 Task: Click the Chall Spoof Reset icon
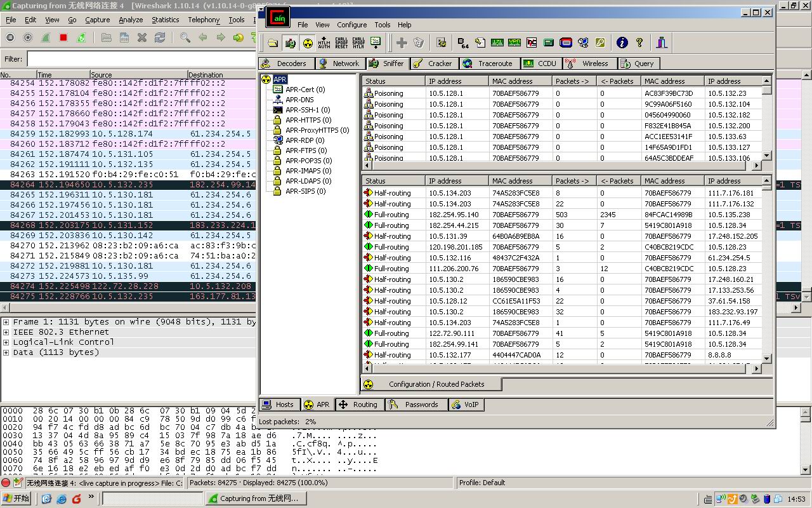coord(341,43)
